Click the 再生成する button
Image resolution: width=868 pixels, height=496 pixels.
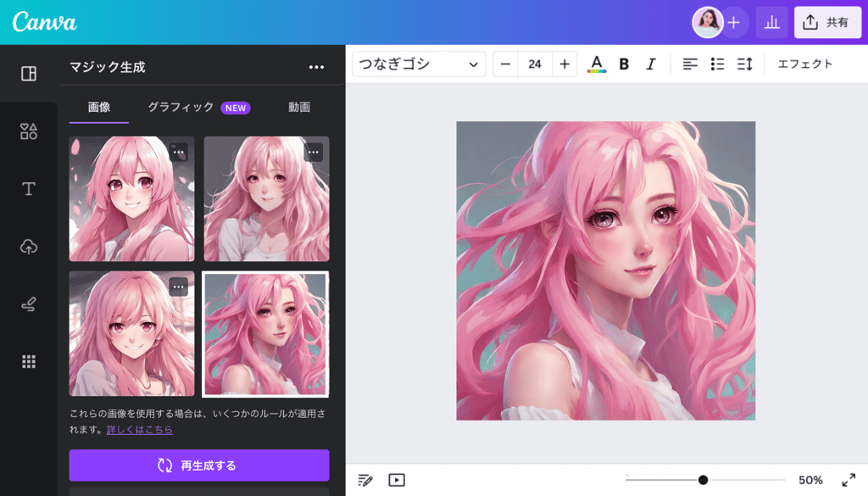199,465
